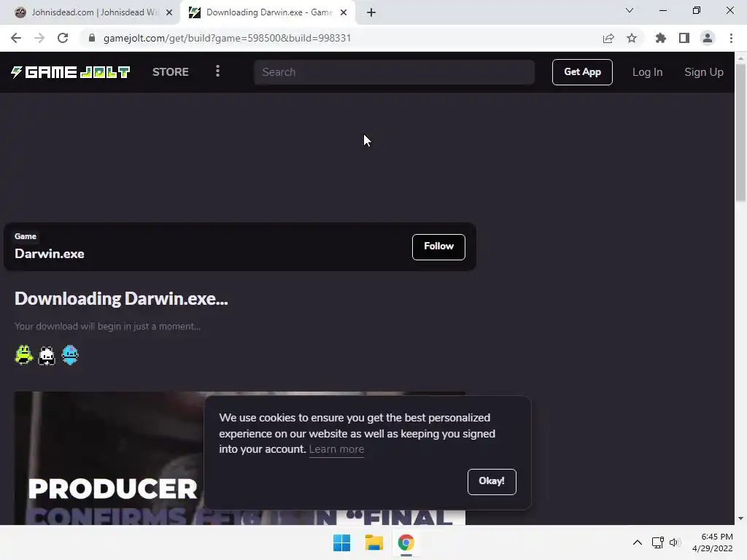The height and width of the screenshot is (560, 747).
Task: Click the gamejolt.com address bar
Action: [227, 38]
